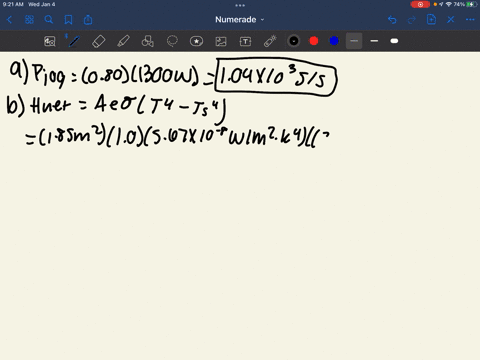
Task: Undo the last stroke
Action: (392, 20)
